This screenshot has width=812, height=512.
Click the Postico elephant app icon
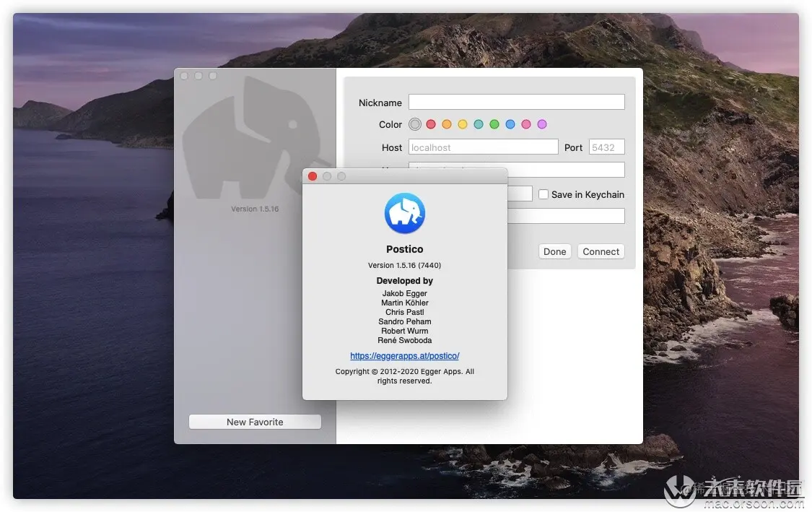point(404,213)
